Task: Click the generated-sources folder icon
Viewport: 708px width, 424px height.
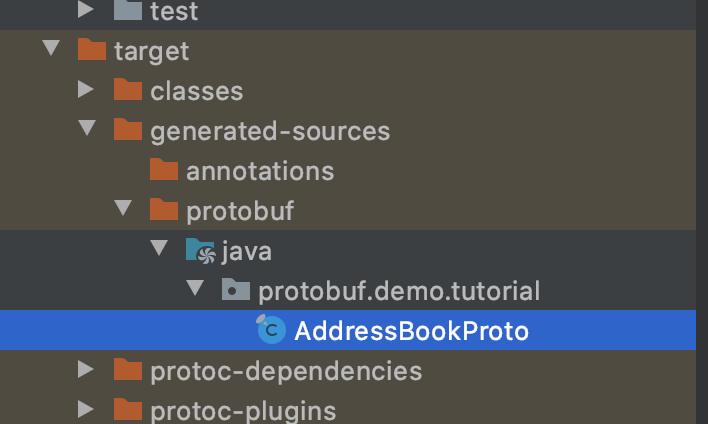Action: (x=128, y=130)
